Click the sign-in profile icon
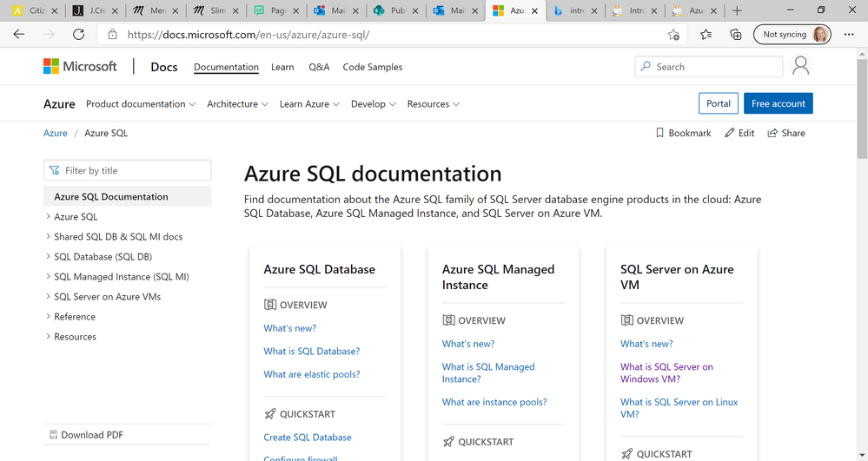Viewport: 868px width, 461px height. (801, 67)
